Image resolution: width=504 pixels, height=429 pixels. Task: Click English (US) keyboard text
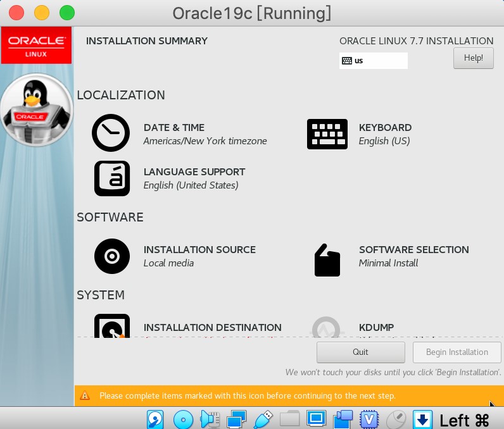pos(384,141)
